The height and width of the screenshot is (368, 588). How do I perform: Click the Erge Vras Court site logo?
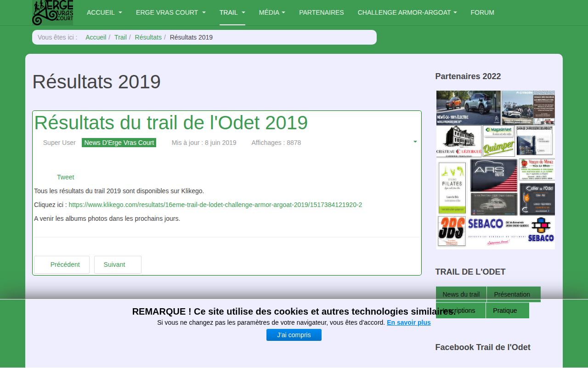[52, 12]
